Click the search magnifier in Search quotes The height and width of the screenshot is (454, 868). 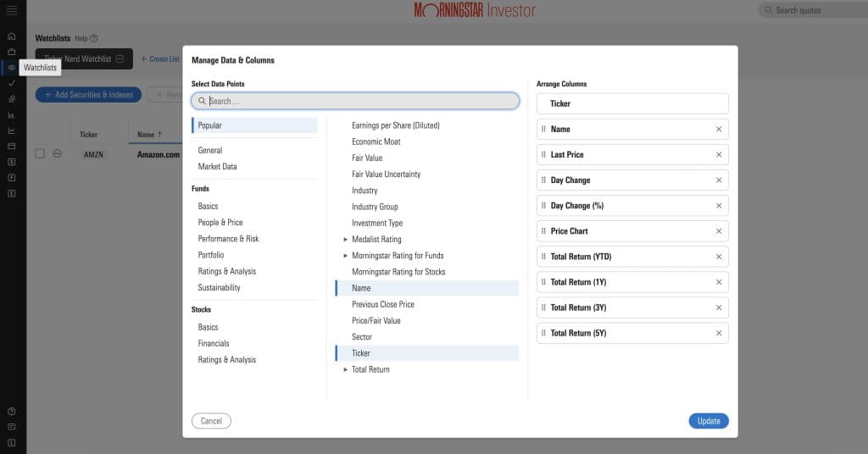tap(768, 10)
